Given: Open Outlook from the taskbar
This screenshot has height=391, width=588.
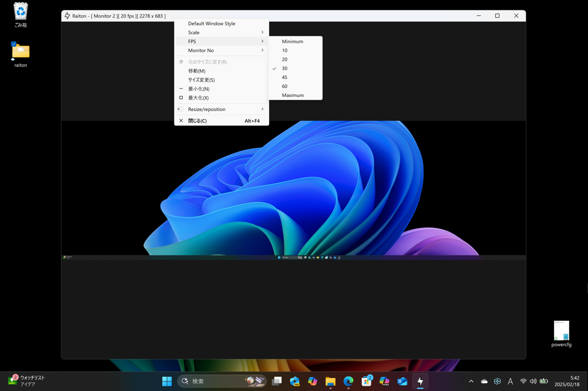Looking at the screenshot, I should pyautogui.click(x=402, y=381).
